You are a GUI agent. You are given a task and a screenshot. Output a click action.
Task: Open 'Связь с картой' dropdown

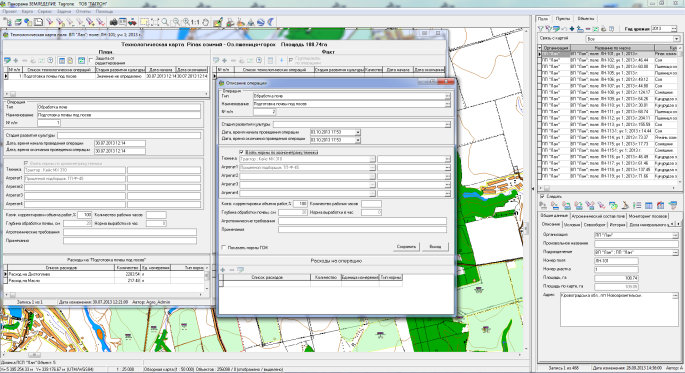point(676,39)
